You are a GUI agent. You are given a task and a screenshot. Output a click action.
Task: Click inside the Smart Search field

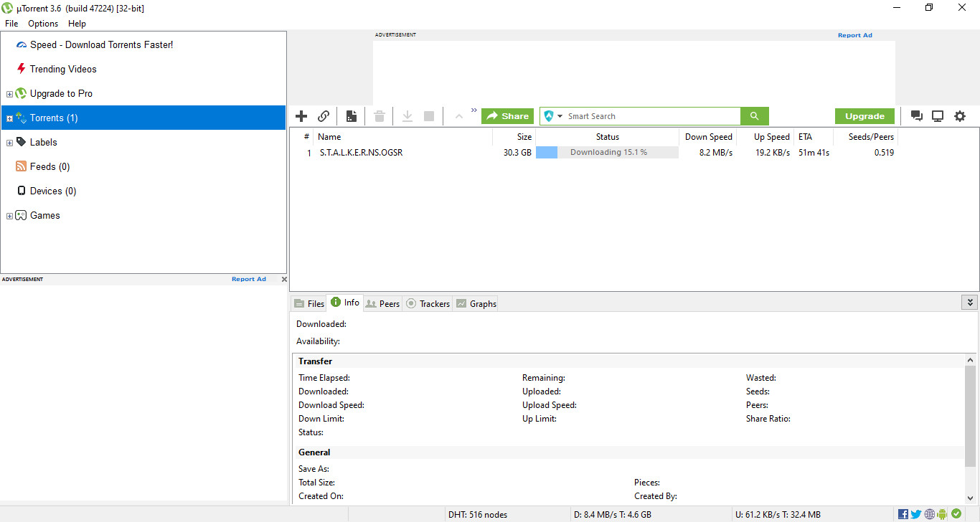click(649, 116)
